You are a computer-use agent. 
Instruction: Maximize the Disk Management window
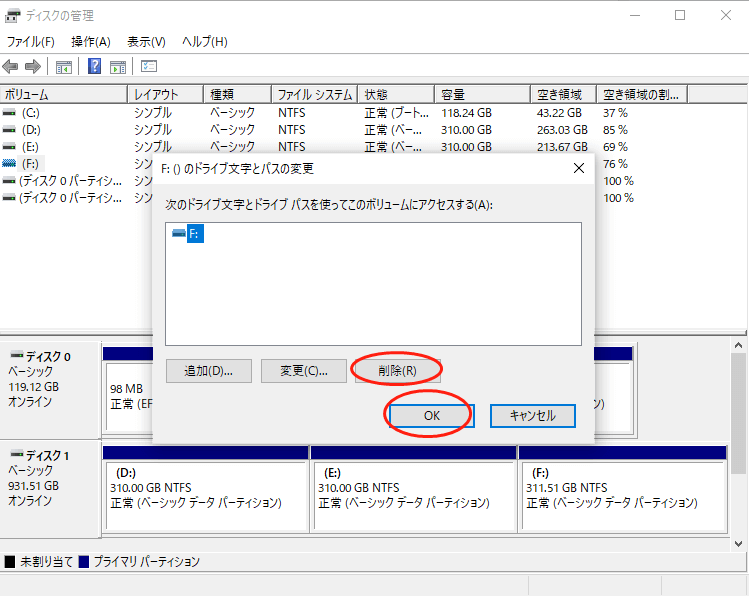tap(680, 15)
